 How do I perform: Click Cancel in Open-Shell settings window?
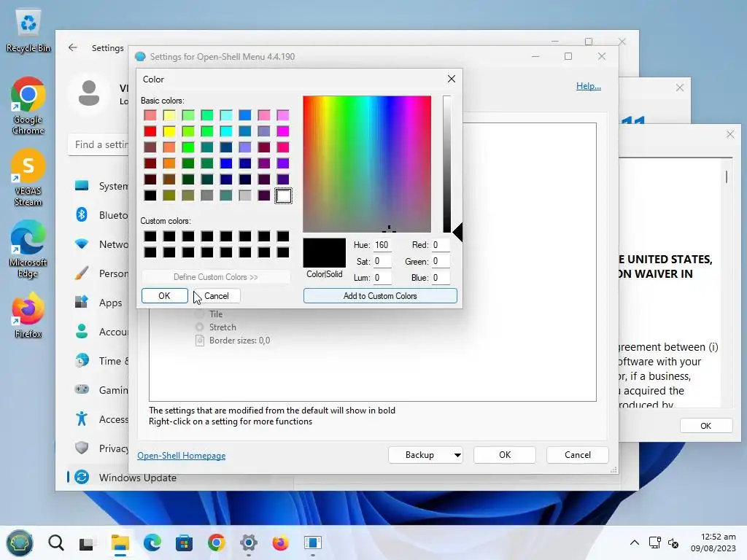click(578, 455)
